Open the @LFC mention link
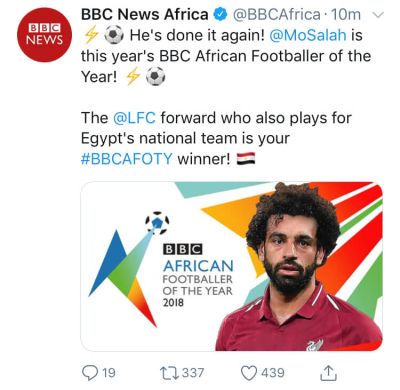The height and width of the screenshot is (390, 400). click(x=134, y=118)
